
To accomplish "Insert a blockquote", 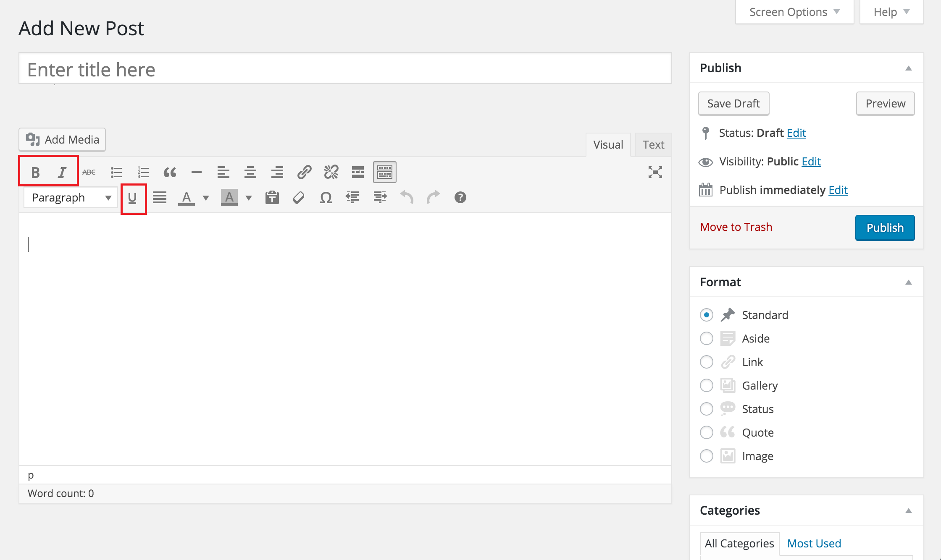I will tap(170, 172).
